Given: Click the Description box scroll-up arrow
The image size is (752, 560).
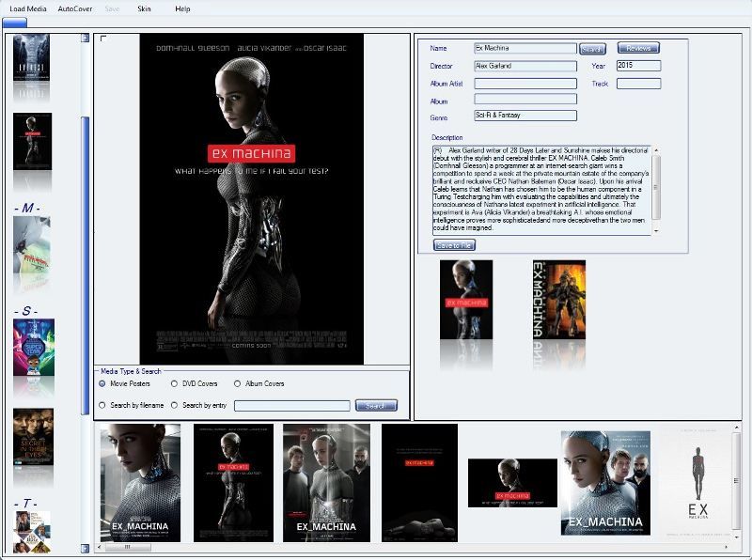Looking at the screenshot, I should tap(656, 150).
